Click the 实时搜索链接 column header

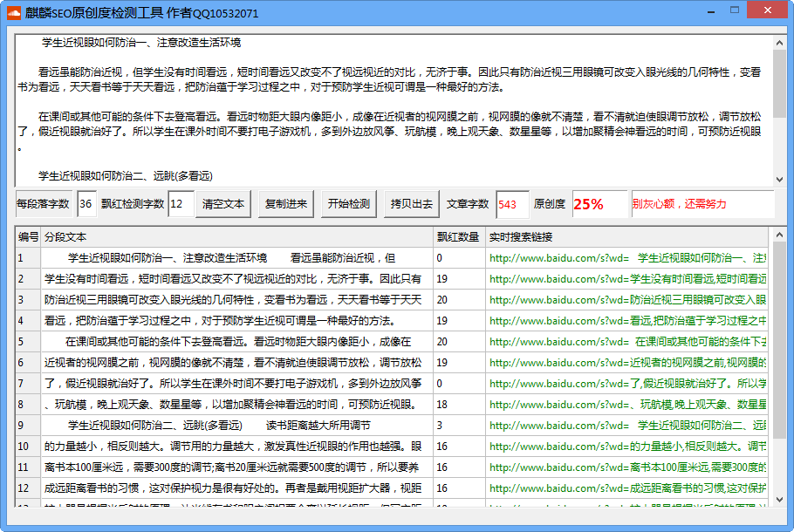[626, 237]
